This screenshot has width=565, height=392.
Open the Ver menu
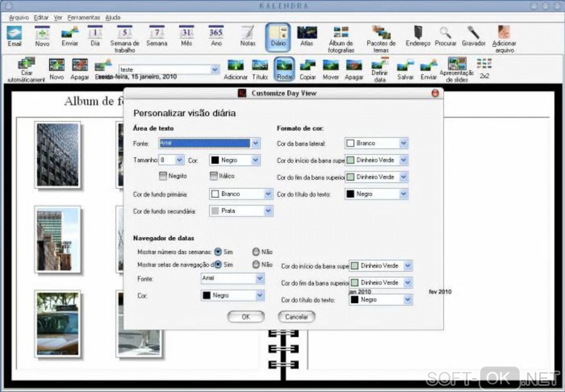[58, 17]
